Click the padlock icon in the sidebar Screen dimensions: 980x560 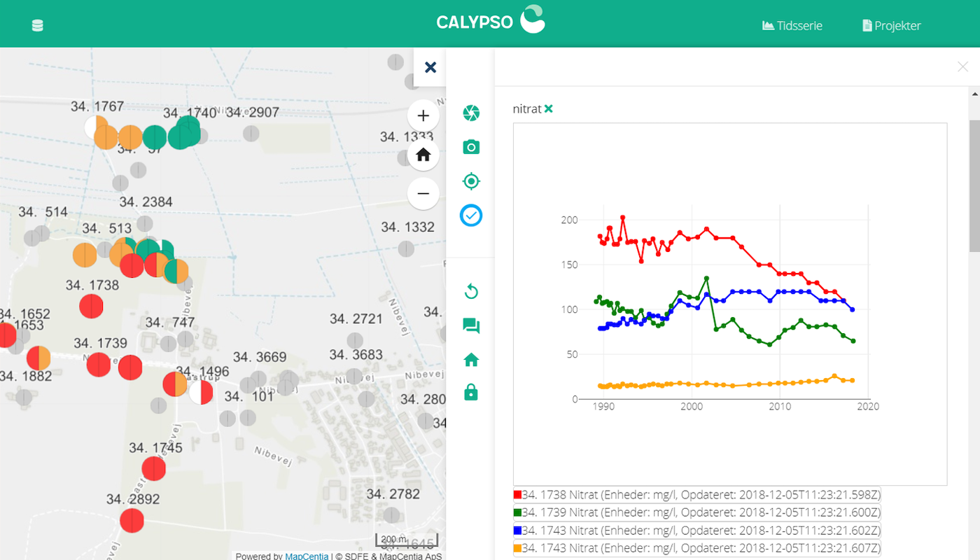click(471, 393)
